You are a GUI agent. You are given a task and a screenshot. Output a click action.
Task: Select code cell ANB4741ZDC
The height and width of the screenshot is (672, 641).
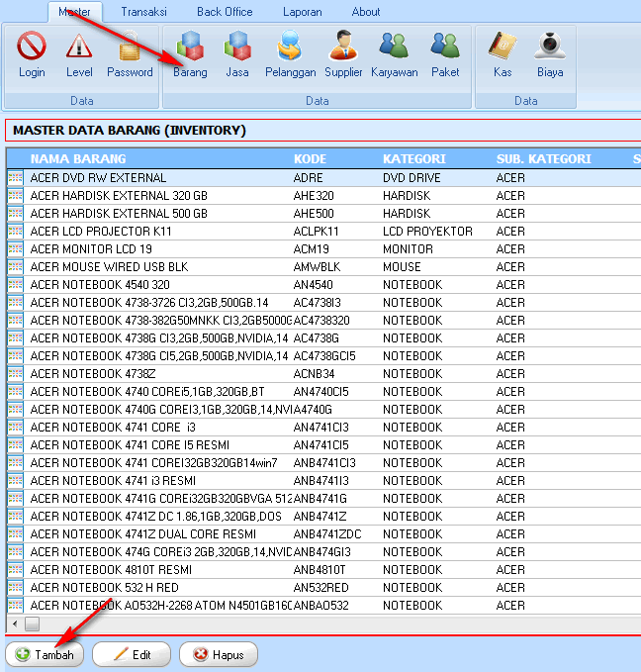click(x=327, y=534)
